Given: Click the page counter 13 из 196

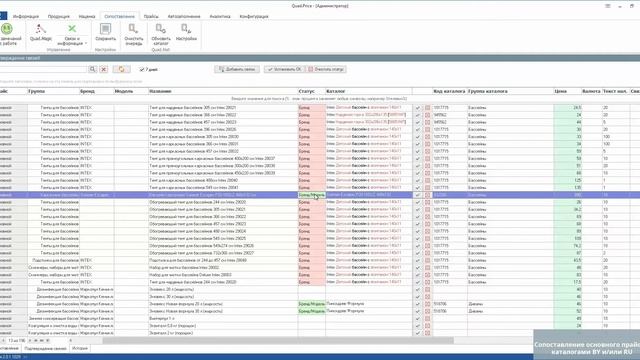Looking at the screenshot, I should [x=17, y=340].
